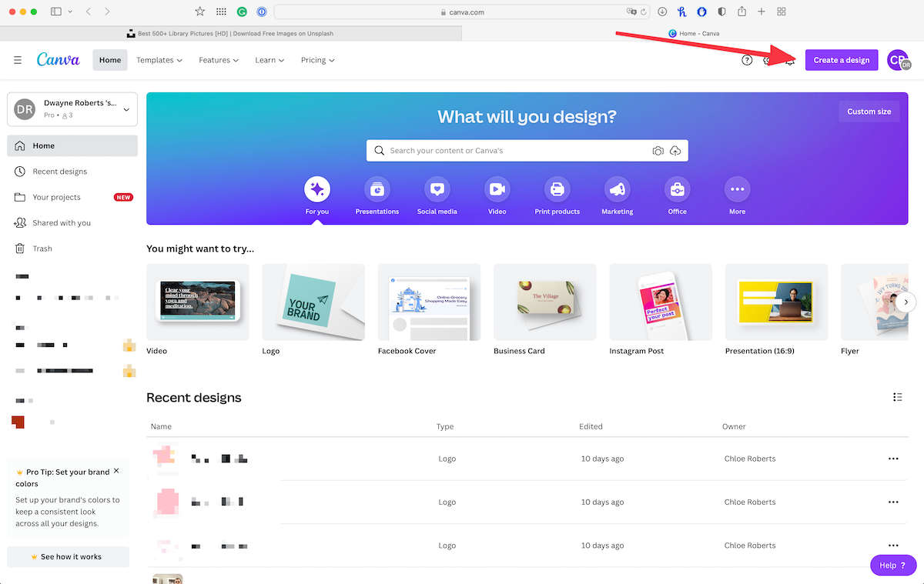
Task: Open Your projects in the sidebar
Action: click(x=72, y=197)
